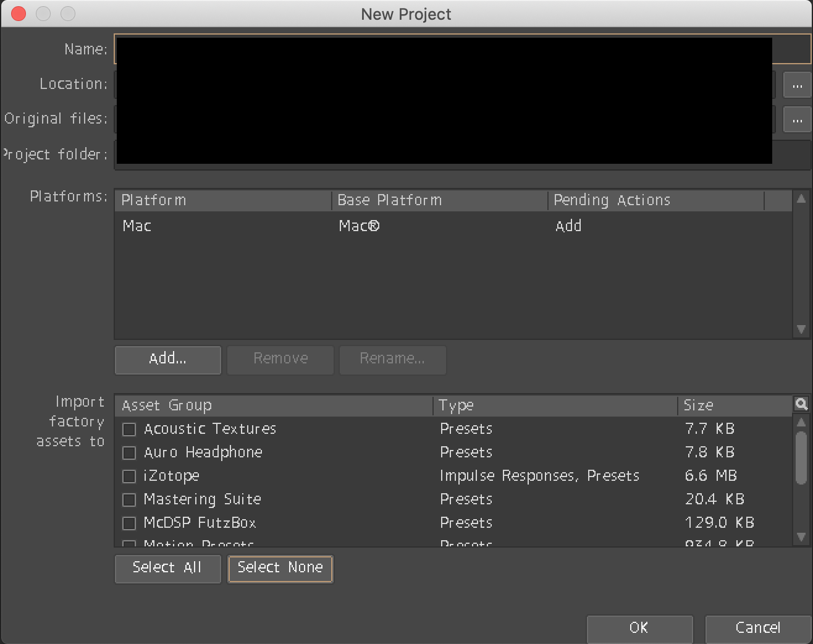This screenshot has width=813, height=644.
Task: Click the 7.8 KB size cell
Action: tap(710, 452)
